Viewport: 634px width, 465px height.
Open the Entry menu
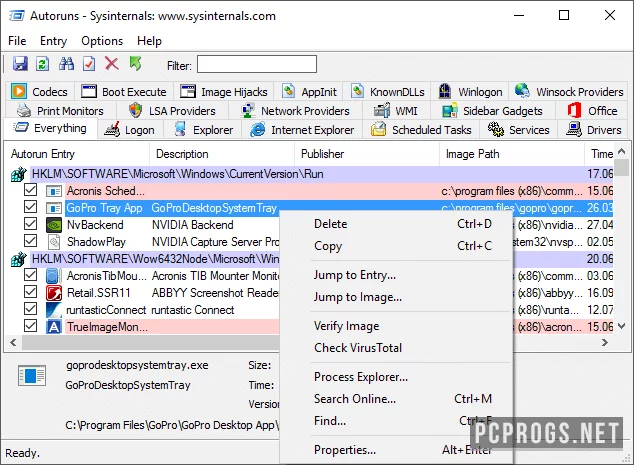(x=53, y=41)
